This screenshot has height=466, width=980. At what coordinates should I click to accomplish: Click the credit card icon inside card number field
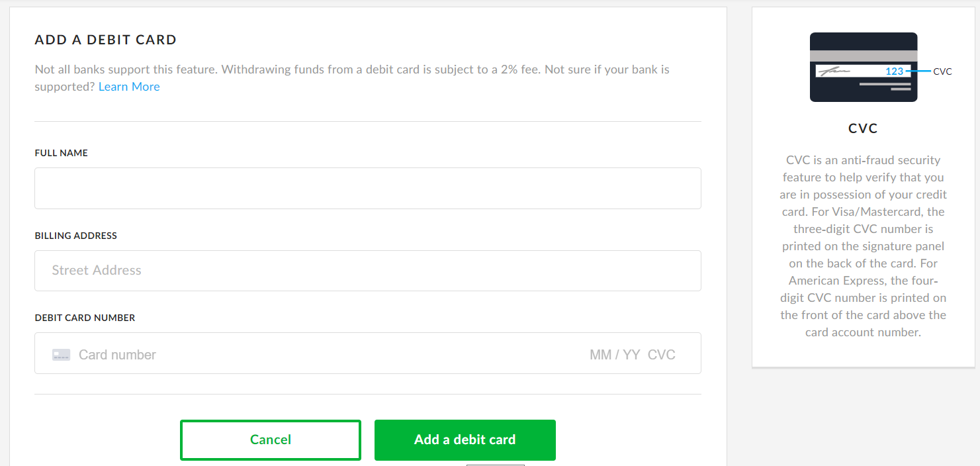(61, 353)
